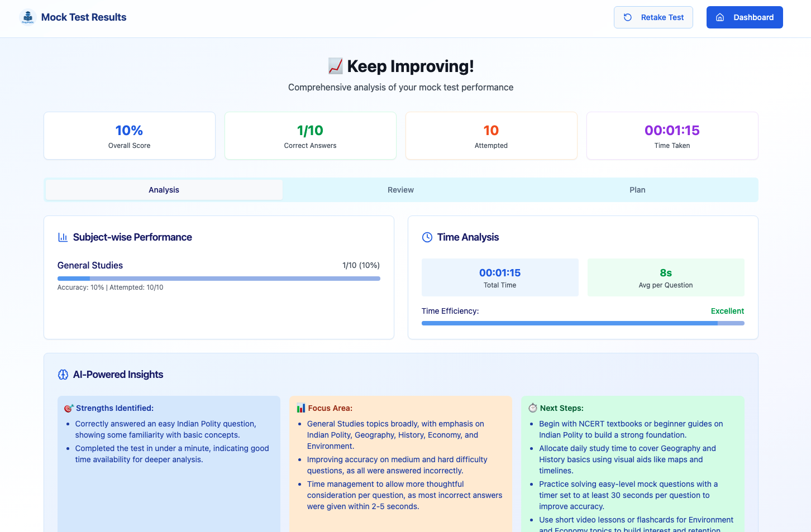The image size is (811, 532).
Task: Click the Time Efficiency: label
Action: [450, 311]
